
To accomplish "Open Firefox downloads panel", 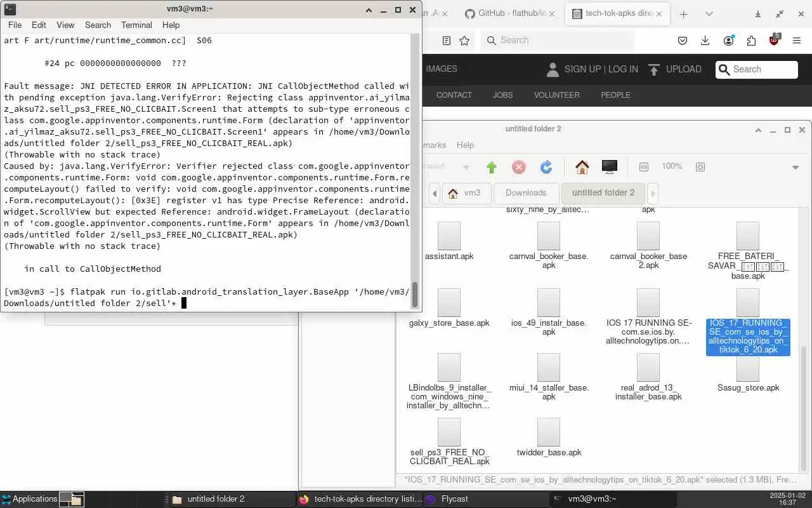I will tap(705, 40).
